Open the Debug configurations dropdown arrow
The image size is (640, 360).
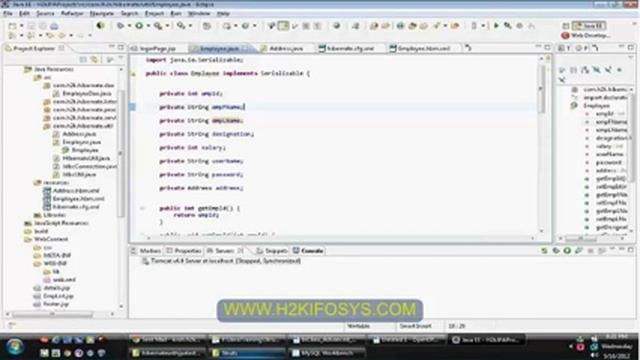click(x=129, y=26)
